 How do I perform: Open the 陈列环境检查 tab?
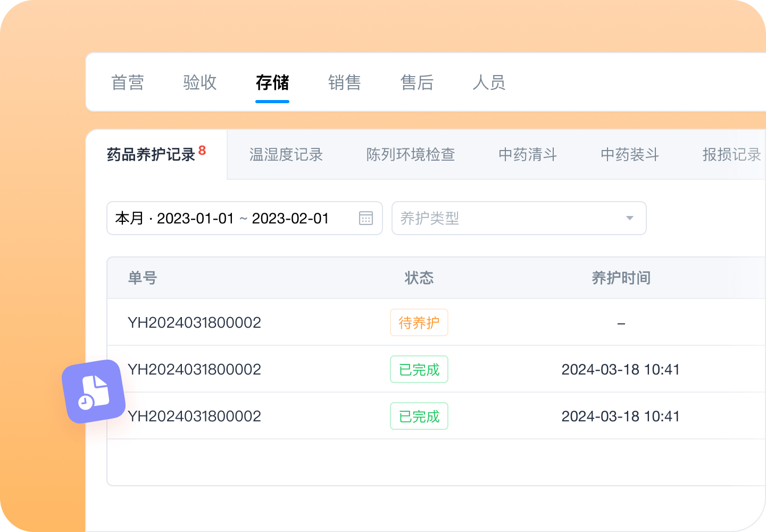(x=410, y=155)
